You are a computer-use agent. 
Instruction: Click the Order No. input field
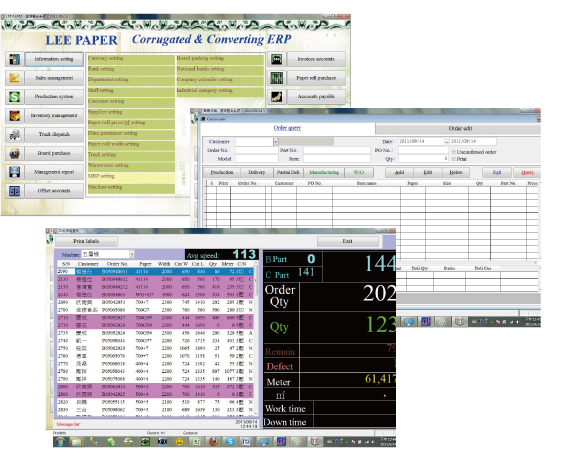pos(256,150)
